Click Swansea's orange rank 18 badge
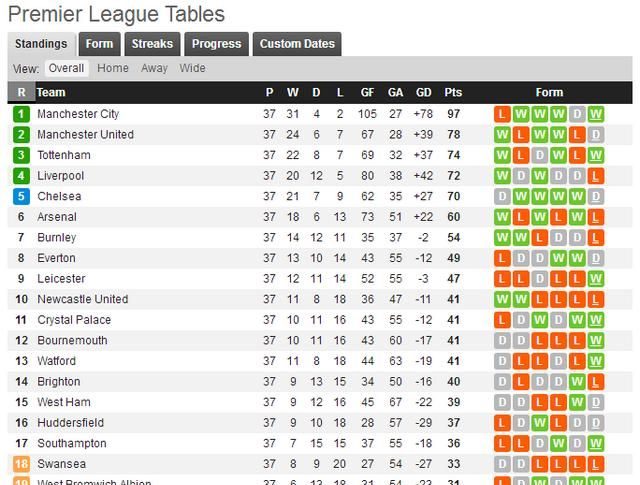This screenshot has width=640, height=485. point(21,464)
